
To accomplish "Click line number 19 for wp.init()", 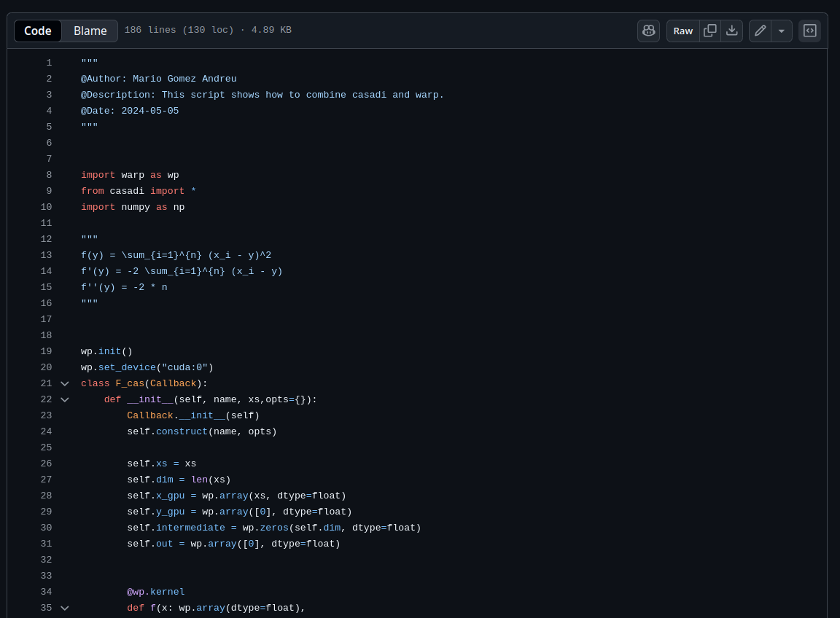I will coord(46,351).
